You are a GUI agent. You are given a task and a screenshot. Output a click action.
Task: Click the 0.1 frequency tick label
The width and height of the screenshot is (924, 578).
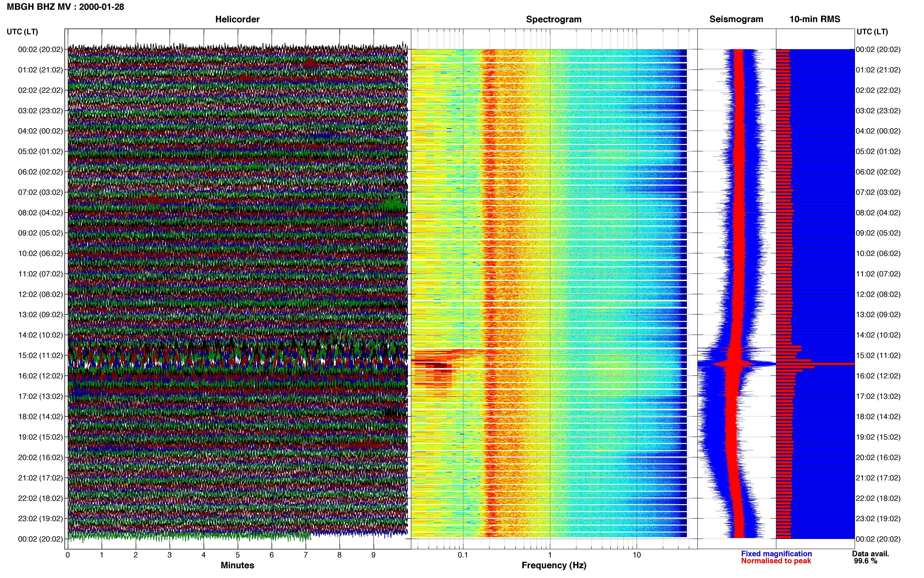(463, 555)
